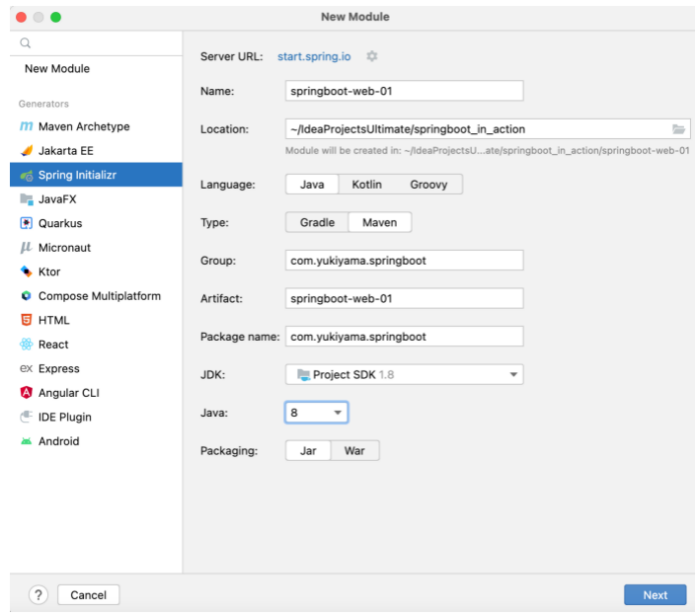The image size is (697, 616).
Task: Click the IDE Plugin plug icon
Action: 27,417
